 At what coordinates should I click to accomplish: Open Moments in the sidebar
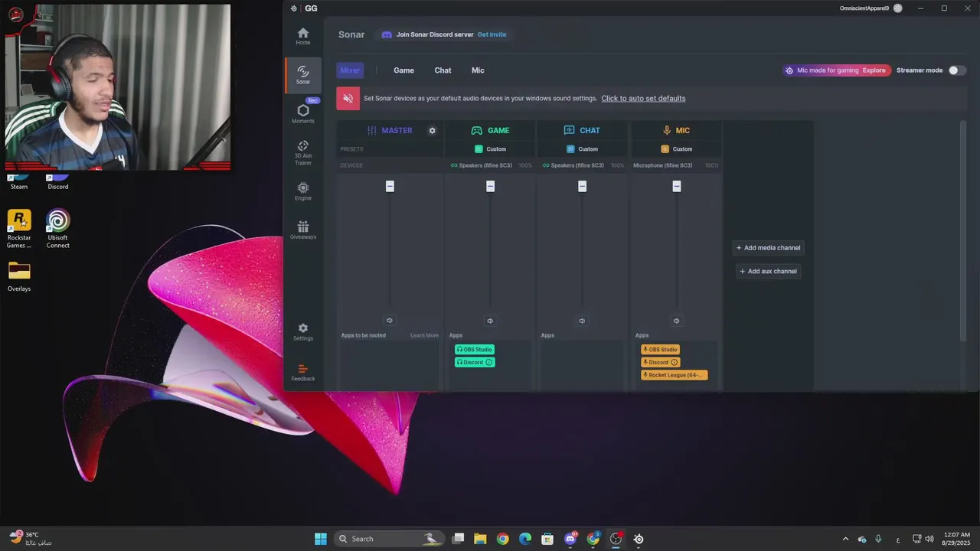pyautogui.click(x=303, y=113)
